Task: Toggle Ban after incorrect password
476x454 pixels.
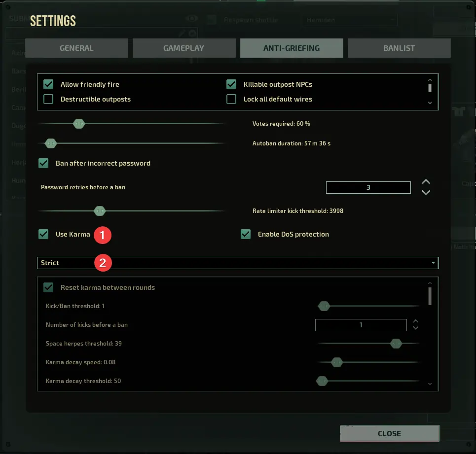Action: point(43,163)
